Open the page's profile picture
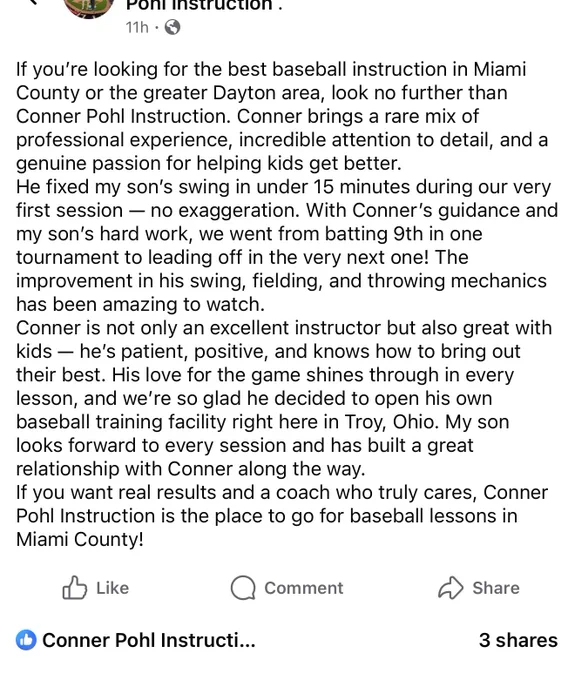The image size is (575, 680). (x=89, y=7)
